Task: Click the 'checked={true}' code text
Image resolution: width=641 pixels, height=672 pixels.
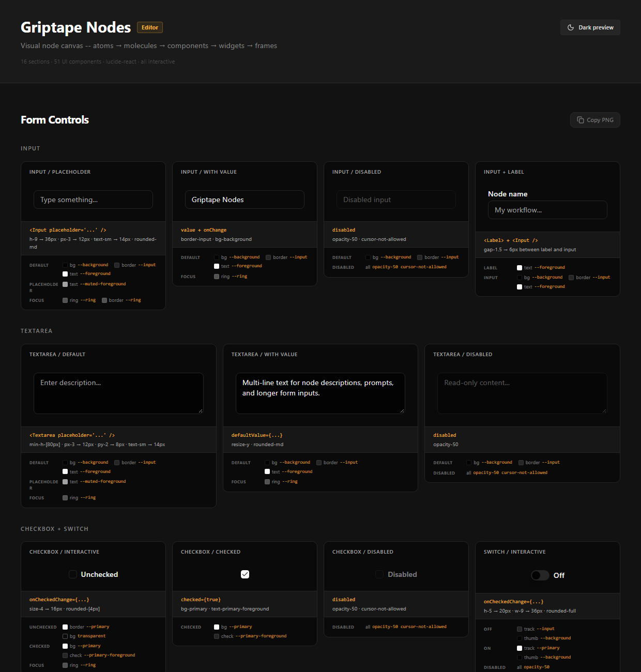Action: click(201, 600)
